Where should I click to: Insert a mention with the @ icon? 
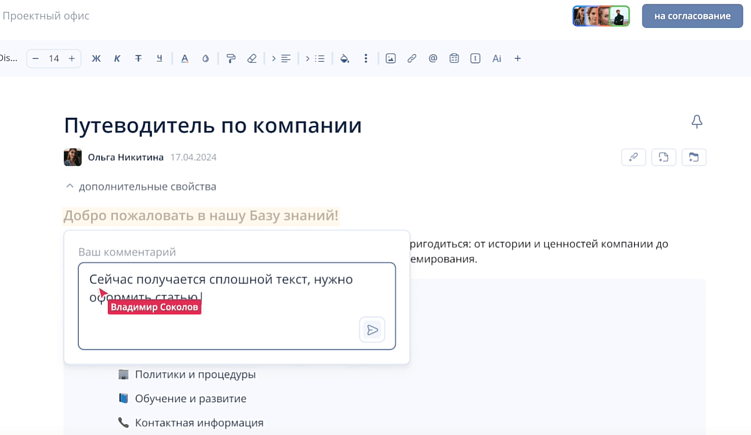point(433,58)
